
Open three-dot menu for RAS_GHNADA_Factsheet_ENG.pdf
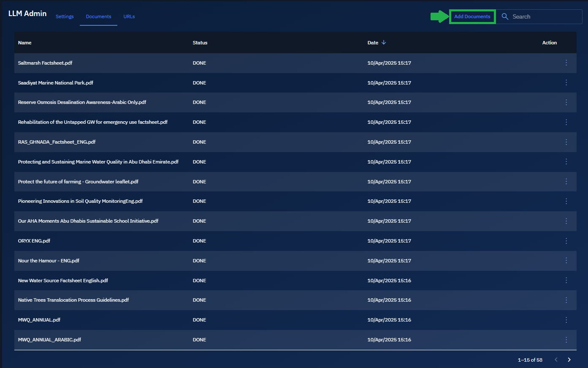[x=566, y=142]
